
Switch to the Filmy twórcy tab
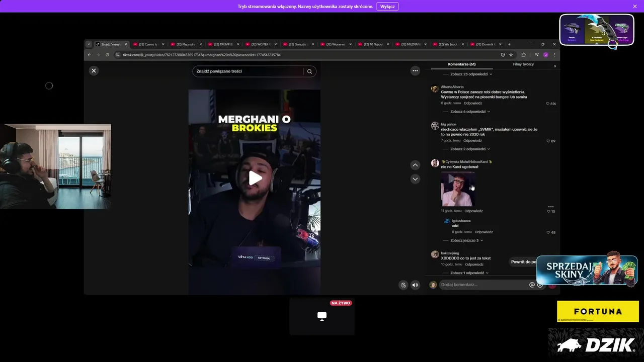pos(523,64)
